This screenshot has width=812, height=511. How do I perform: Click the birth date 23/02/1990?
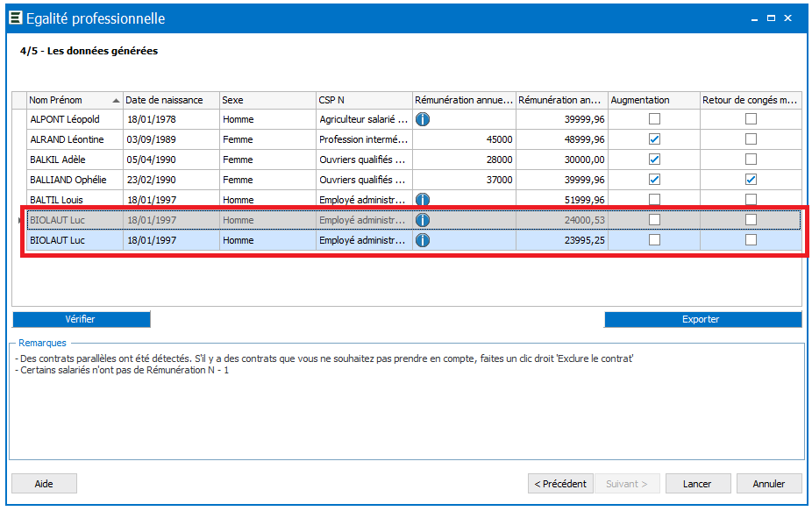pyautogui.click(x=151, y=181)
